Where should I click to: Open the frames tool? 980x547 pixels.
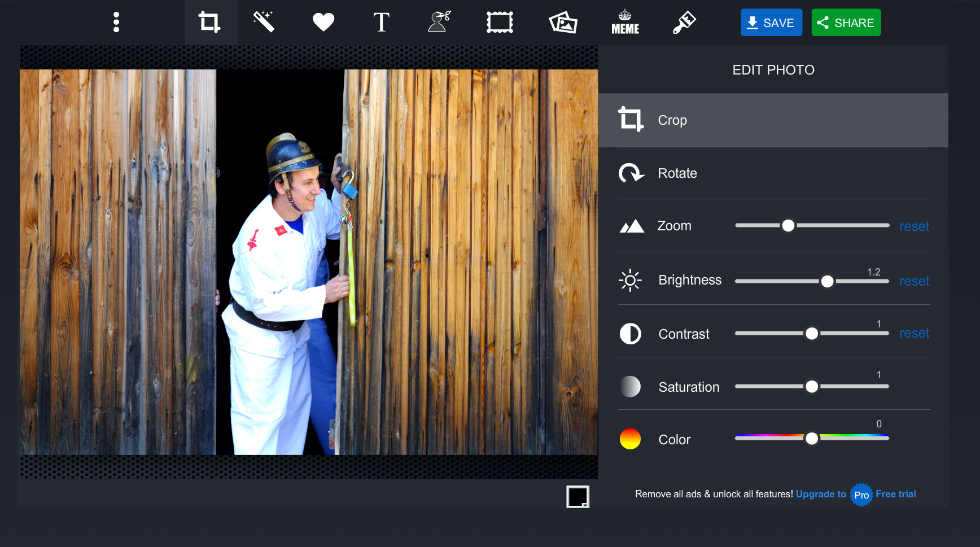[x=500, y=23]
